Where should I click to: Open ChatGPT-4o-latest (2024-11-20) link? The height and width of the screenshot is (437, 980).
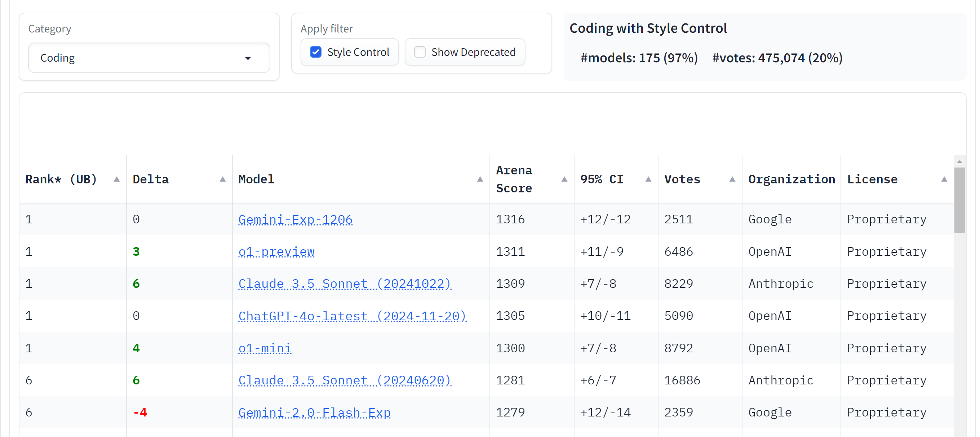point(352,316)
